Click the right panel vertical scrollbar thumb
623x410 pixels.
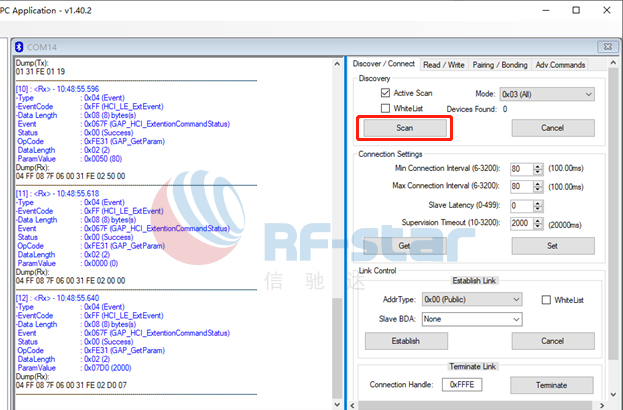point(613,214)
